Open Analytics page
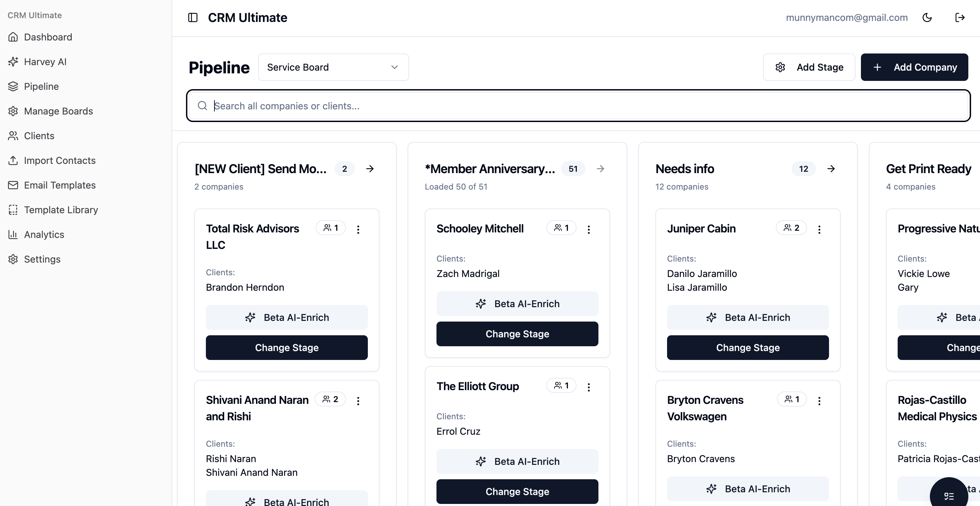980x506 pixels. [44, 234]
